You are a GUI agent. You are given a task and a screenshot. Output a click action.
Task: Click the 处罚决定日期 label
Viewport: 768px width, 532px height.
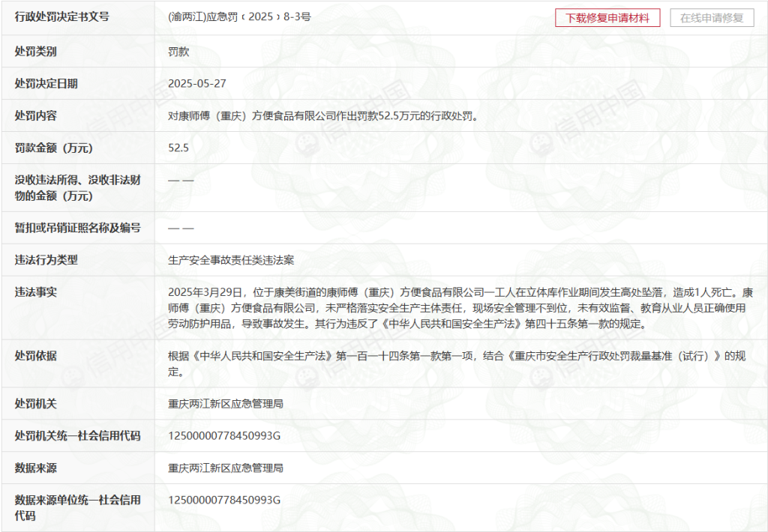46,83
